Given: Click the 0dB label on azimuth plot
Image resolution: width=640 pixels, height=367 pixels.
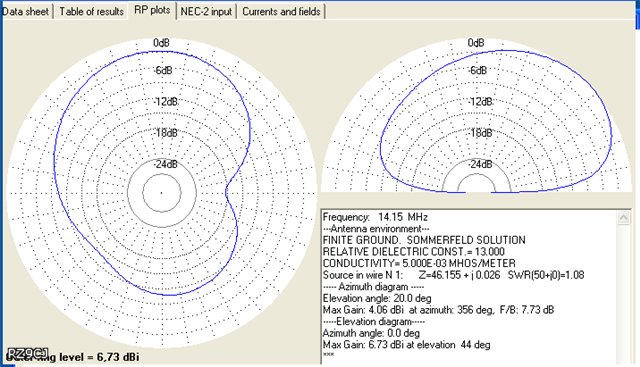Looking at the screenshot, I should point(161,43).
